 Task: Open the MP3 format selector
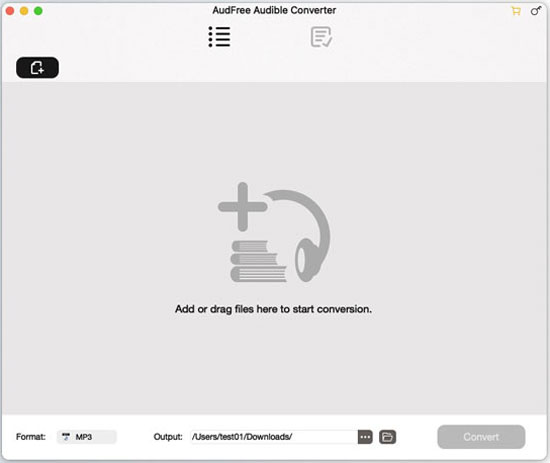point(87,437)
